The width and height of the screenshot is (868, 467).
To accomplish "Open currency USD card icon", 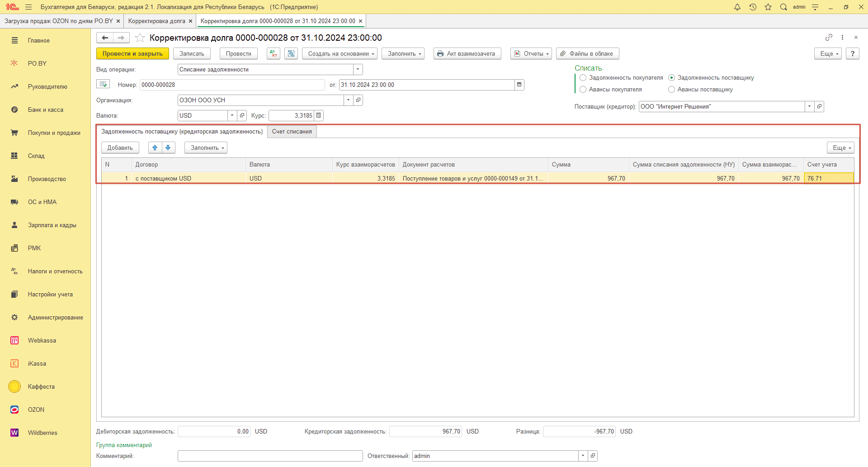I will (x=242, y=115).
